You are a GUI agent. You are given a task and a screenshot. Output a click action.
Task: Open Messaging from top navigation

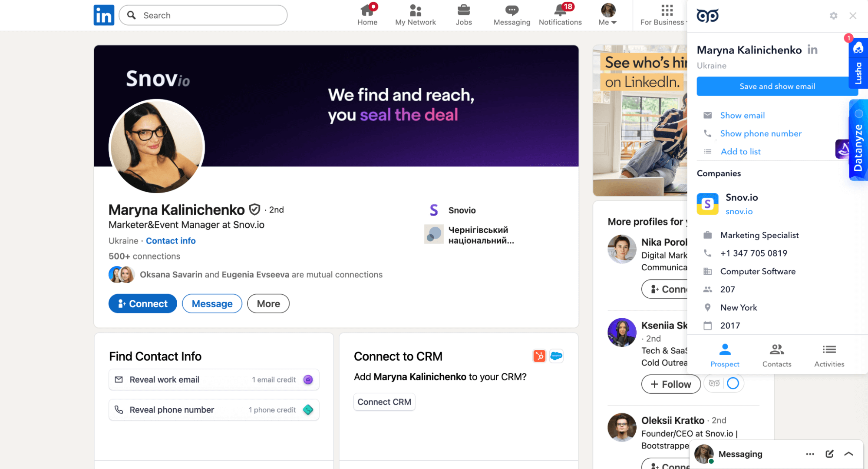point(512,15)
